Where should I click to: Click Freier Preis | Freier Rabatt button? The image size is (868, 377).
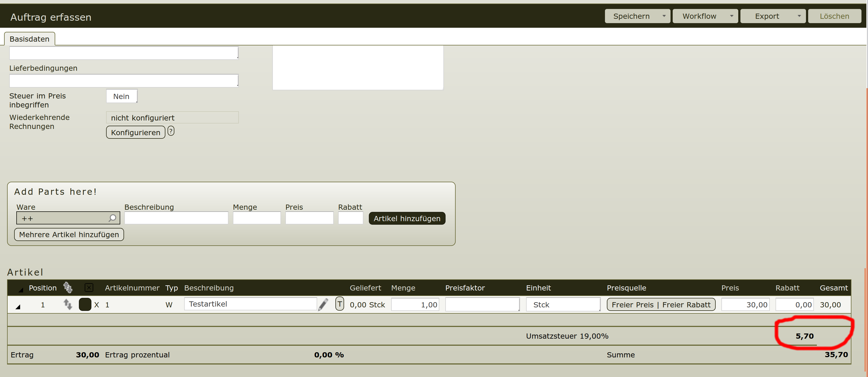[661, 305]
